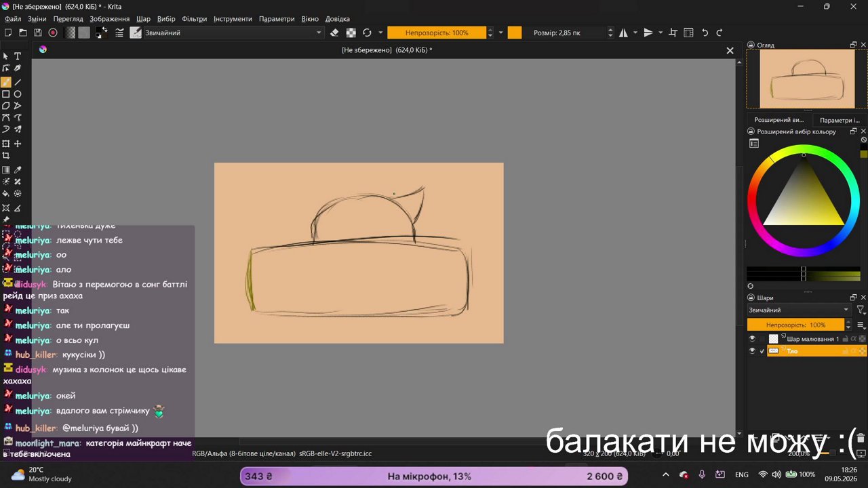
Task: Select the Fill bucket tool
Action: pos(6,193)
